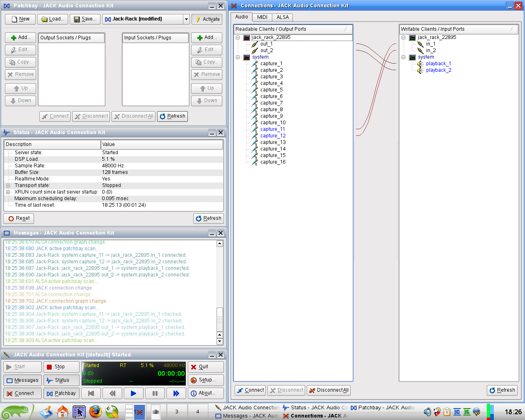Refresh the Status window

[x=208, y=218]
